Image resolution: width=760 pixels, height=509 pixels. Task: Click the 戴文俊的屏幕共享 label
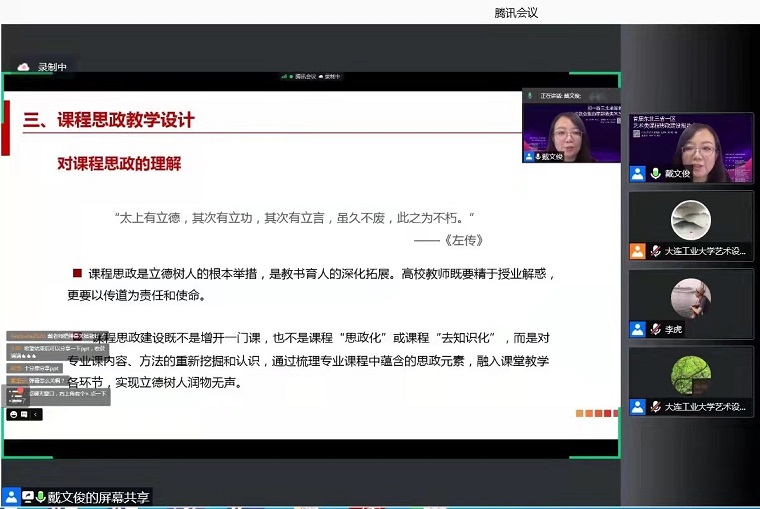pyautogui.click(x=100, y=497)
